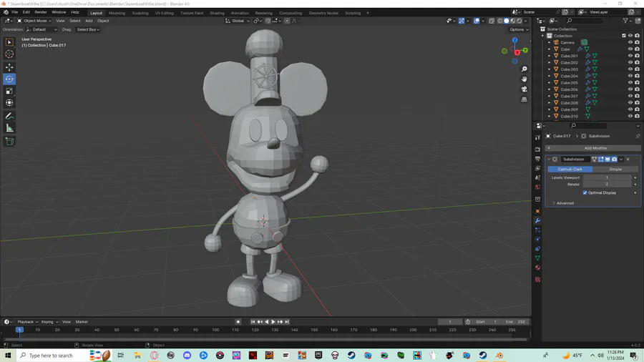
Task: Open the Output properties tab
Action: click(x=537, y=159)
